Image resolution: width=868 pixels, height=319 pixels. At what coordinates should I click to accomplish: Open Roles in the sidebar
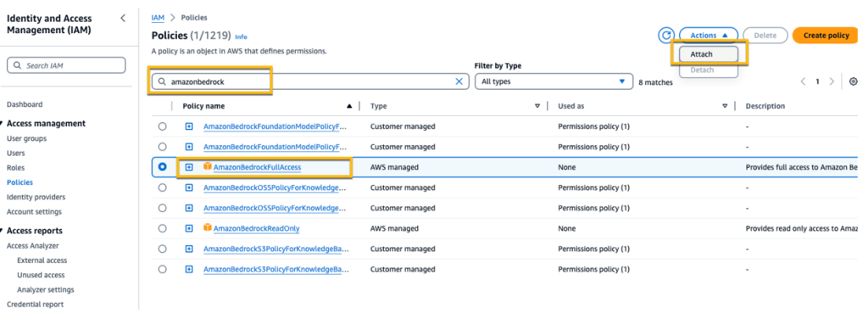(x=15, y=168)
